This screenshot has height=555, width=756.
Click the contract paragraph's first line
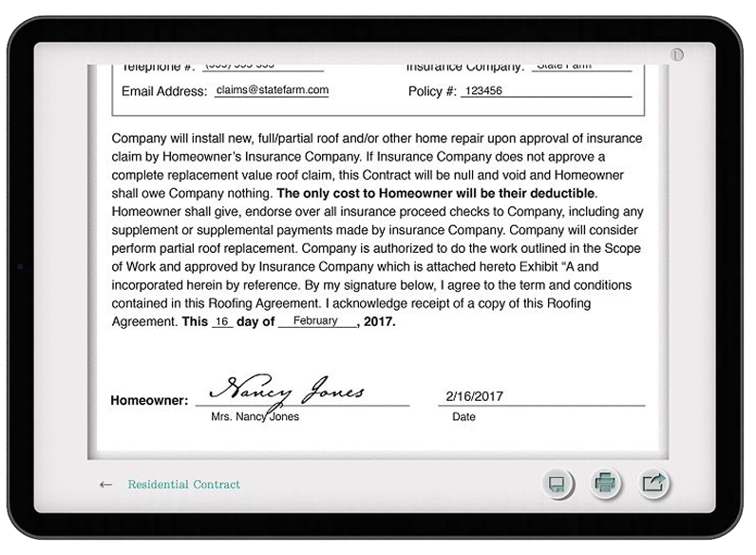click(x=376, y=139)
